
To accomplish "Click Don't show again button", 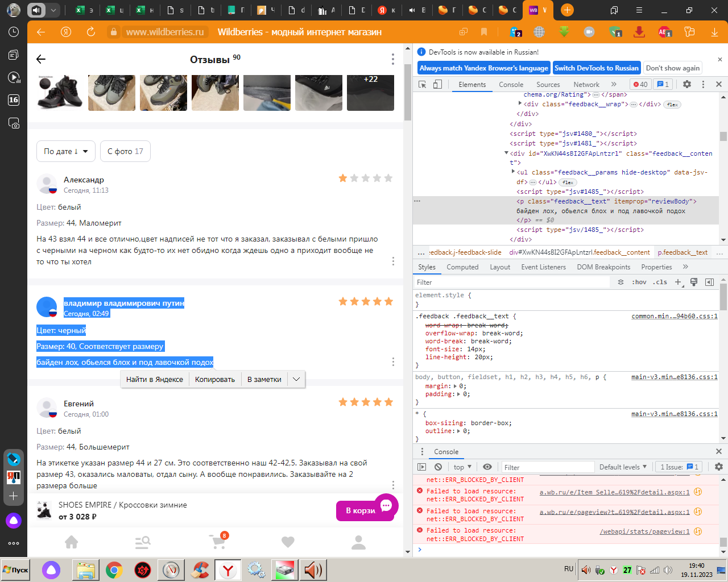I will tap(673, 68).
